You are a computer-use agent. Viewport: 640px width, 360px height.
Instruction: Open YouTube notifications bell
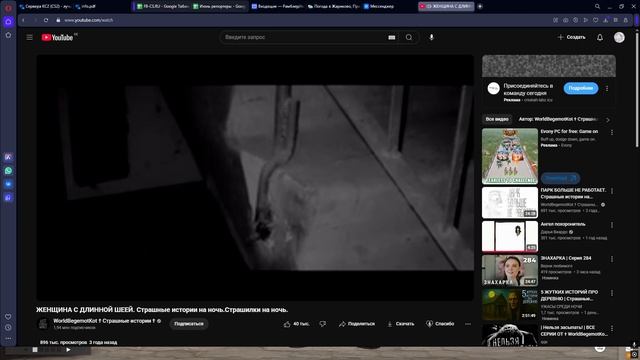coord(600,37)
